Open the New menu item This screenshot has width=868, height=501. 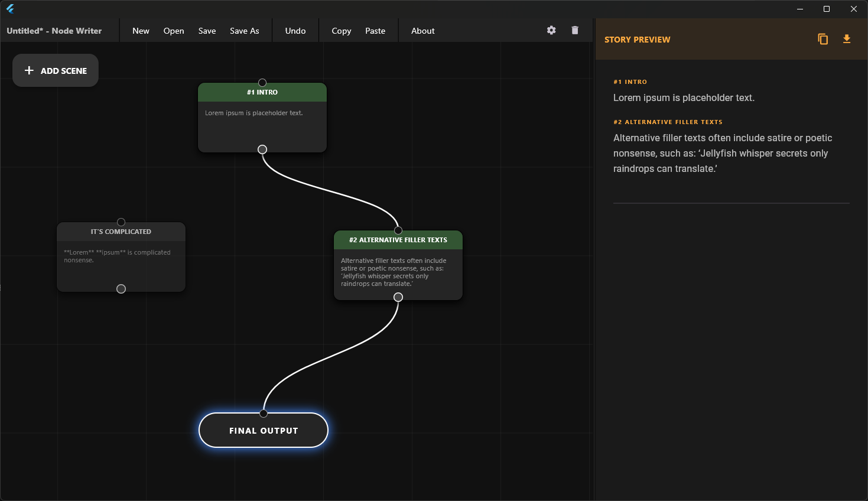(x=141, y=31)
